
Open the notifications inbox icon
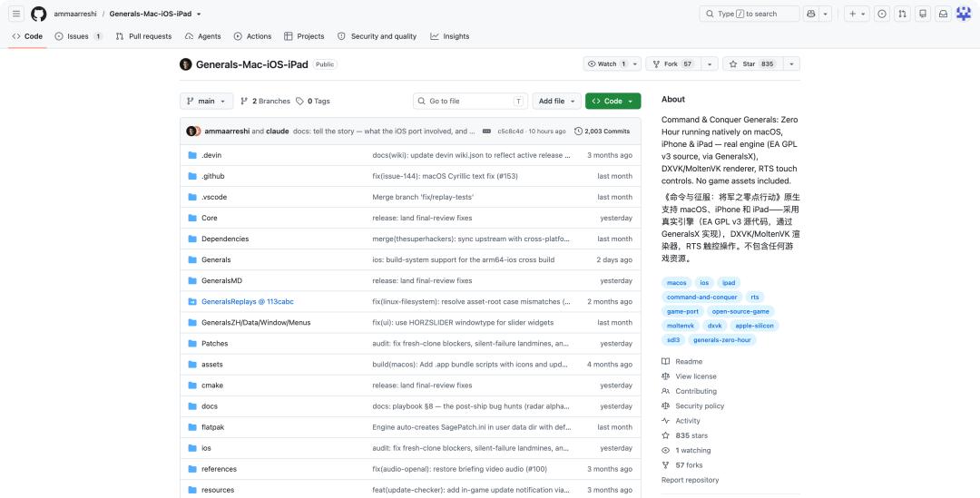pyautogui.click(x=943, y=14)
